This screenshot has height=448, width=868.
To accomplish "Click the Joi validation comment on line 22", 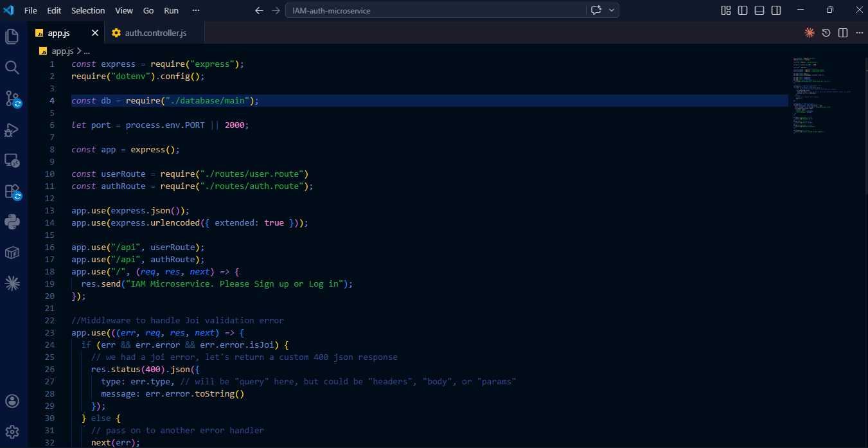I will (x=177, y=321).
